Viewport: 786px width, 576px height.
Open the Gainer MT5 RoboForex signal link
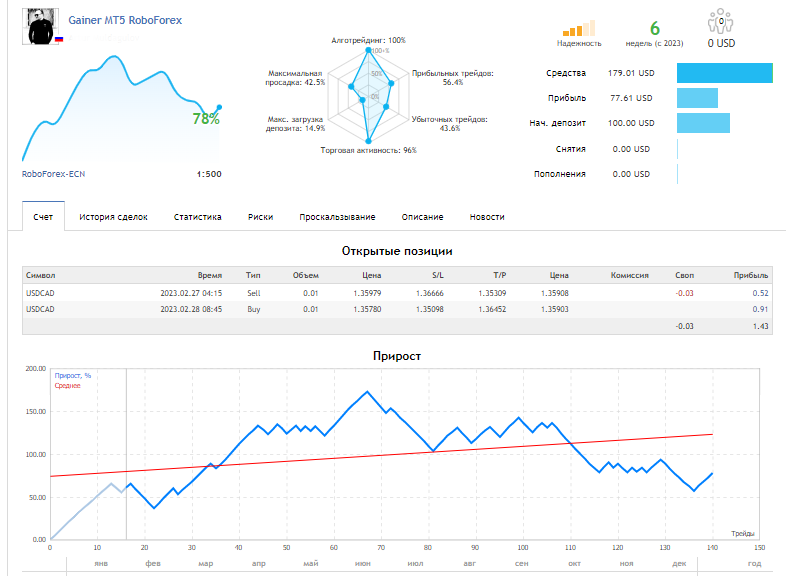[x=125, y=21]
